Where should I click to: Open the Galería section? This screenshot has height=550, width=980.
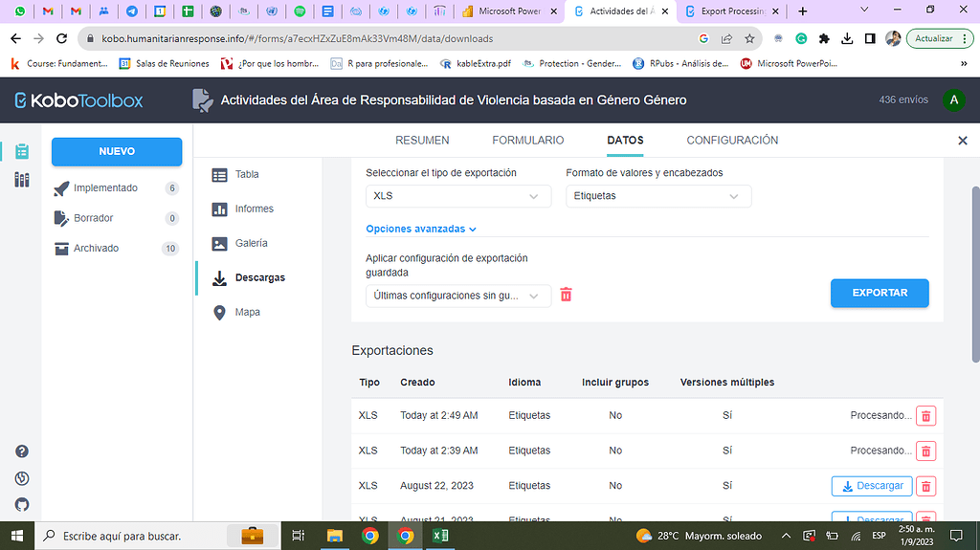point(251,243)
